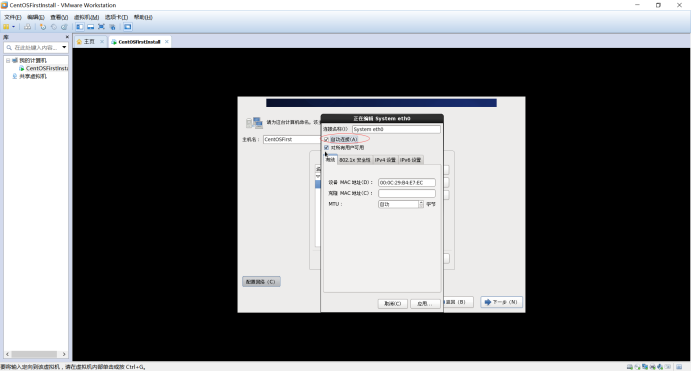Toggle the 自动连接(A) checkbox
This screenshot has width=692, height=371.
coord(327,139)
